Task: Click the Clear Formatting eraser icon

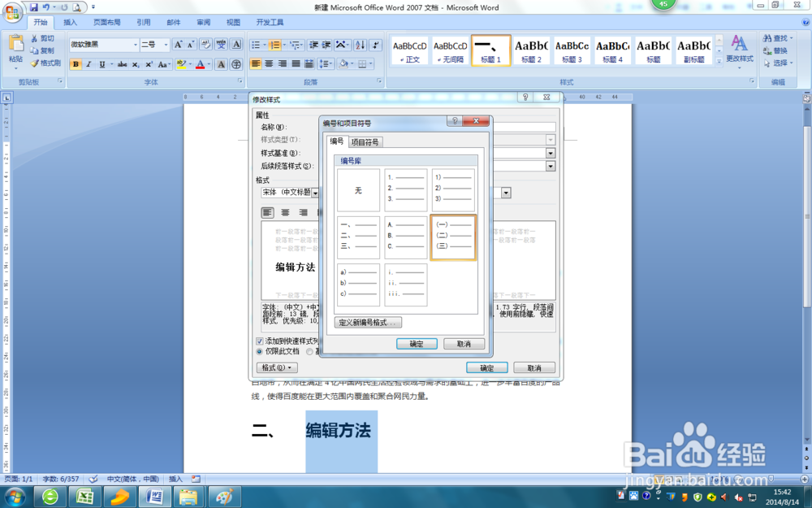Action: (205, 45)
